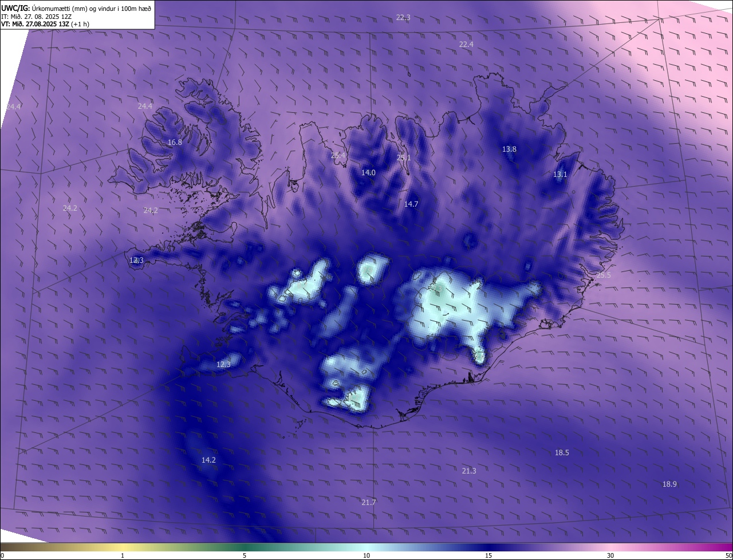Click the 21.3 value label
This screenshot has width=733, height=560.
point(468,471)
